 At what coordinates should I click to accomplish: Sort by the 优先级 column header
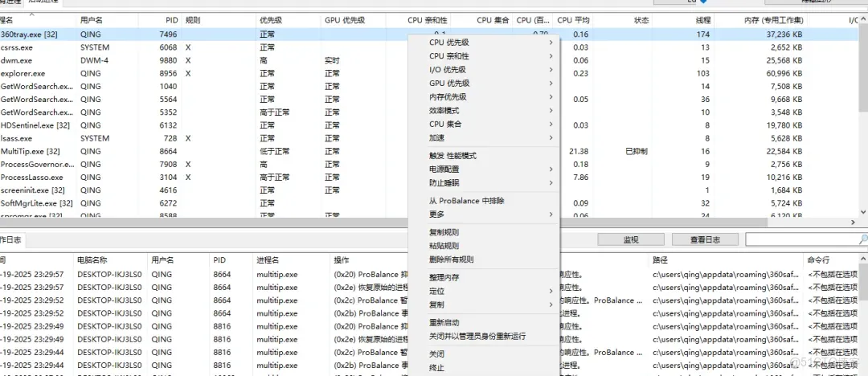[289, 20]
